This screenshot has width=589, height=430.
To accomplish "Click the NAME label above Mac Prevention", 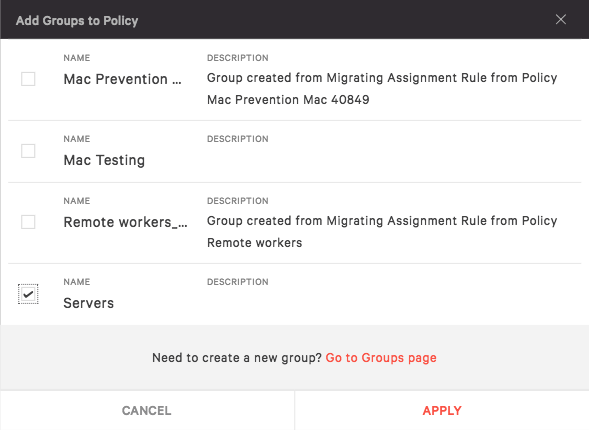I will 77,58.
